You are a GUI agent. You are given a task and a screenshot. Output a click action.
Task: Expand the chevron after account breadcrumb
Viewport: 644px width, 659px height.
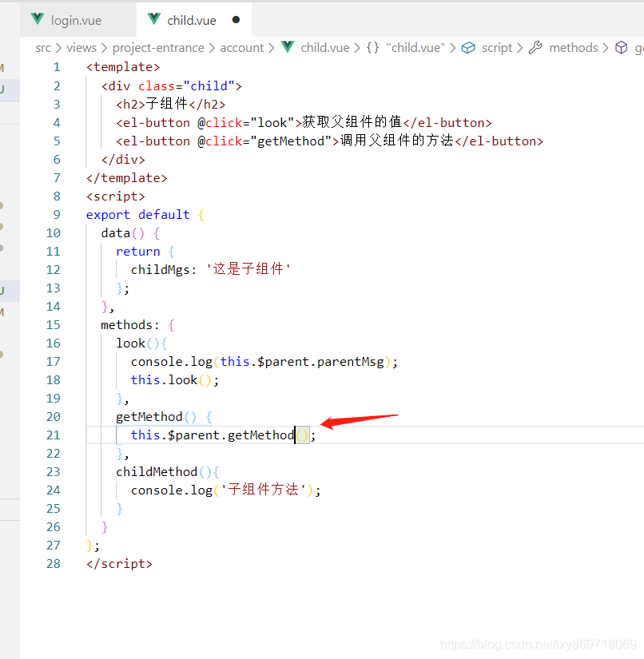(271, 49)
